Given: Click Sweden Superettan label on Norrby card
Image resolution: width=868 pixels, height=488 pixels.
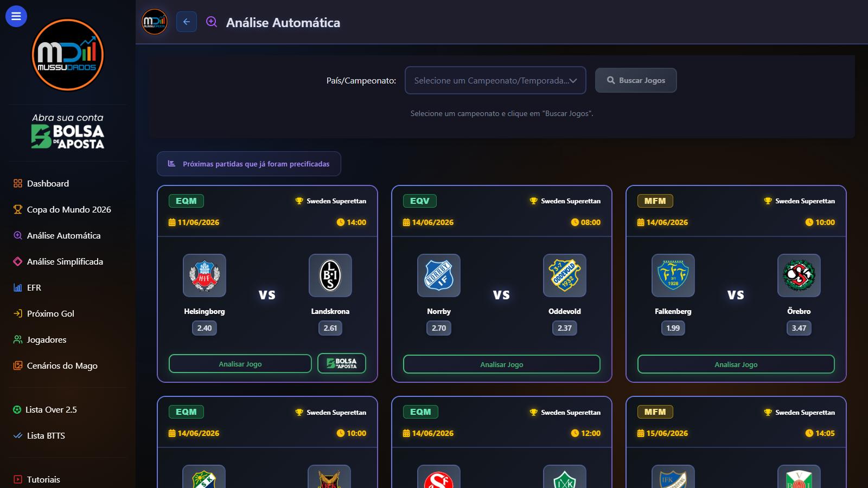Looking at the screenshot, I should pos(571,201).
